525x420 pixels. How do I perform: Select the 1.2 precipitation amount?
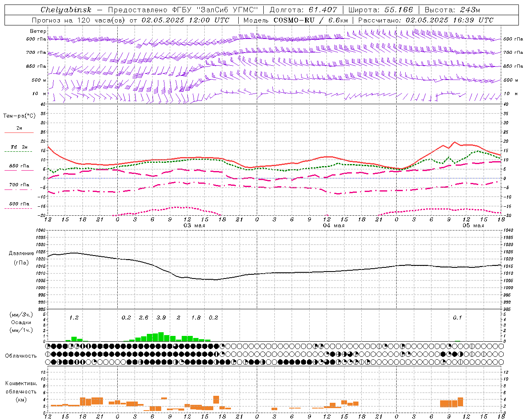click(74, 317)
